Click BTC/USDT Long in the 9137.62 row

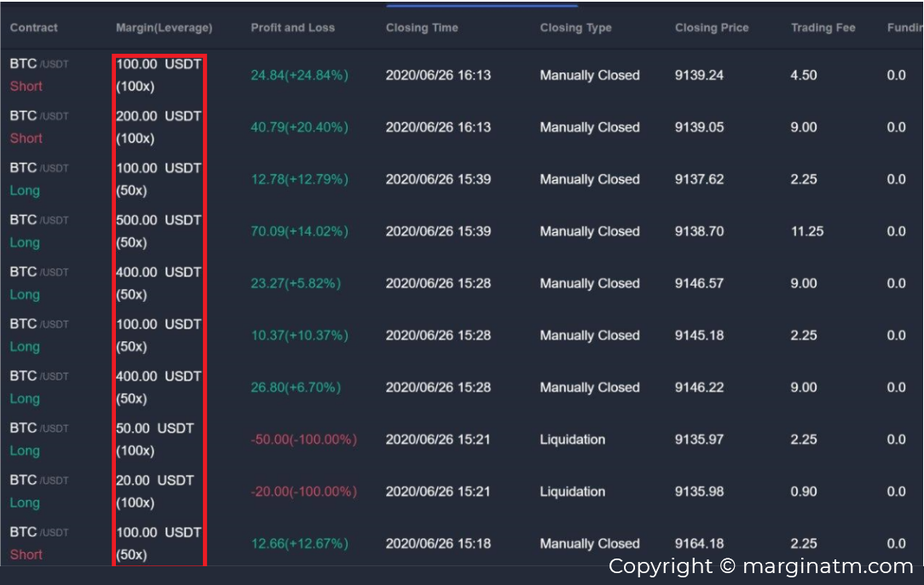39,179
